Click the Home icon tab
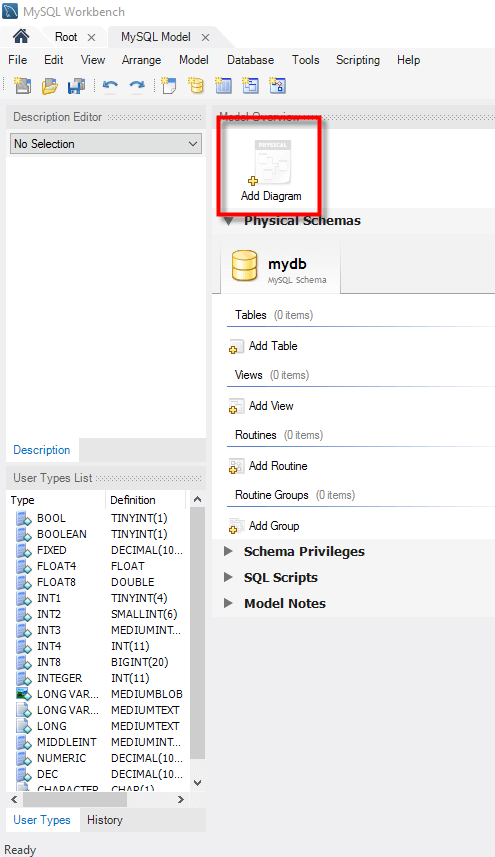Screen dimensions: 495x857 (21, 37)
